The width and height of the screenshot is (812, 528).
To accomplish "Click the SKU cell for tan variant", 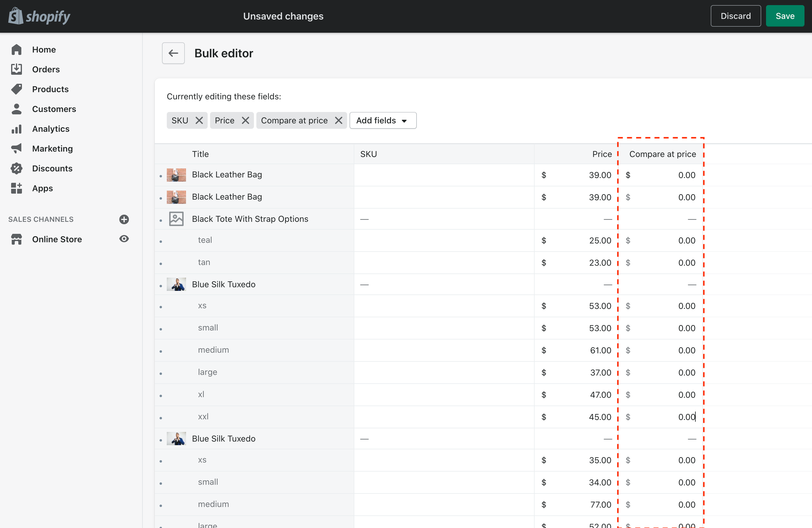I will pos(444,262).
